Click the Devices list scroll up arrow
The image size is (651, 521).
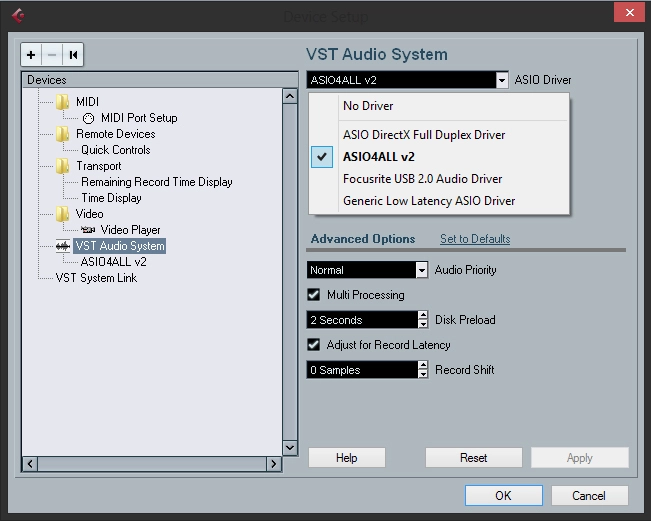coord(290,96)
